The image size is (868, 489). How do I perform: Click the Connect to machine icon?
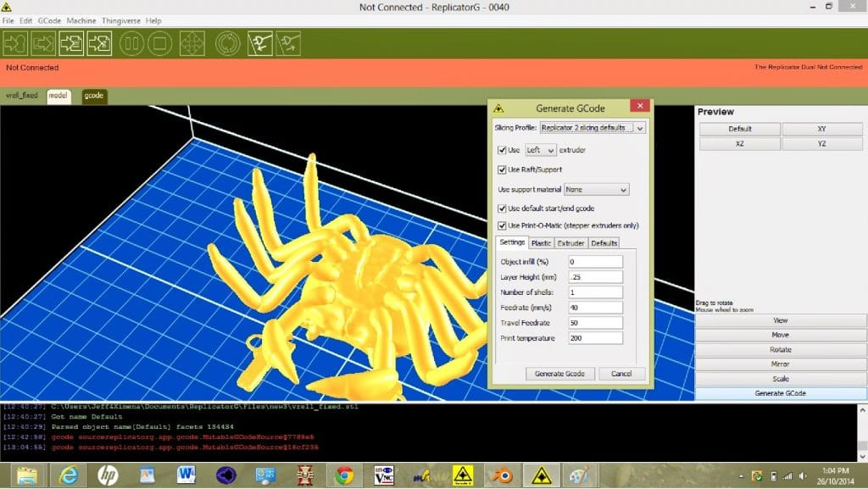(259, 43)
